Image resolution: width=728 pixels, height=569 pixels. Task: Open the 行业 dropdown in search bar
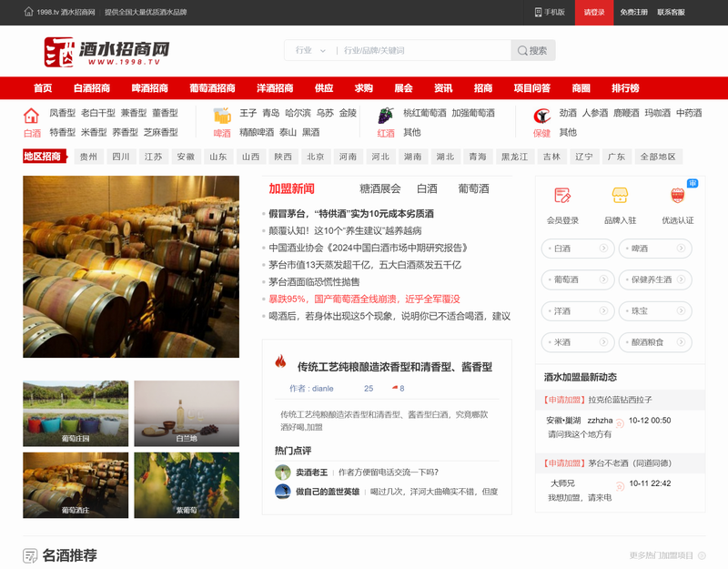click(308, 51)
